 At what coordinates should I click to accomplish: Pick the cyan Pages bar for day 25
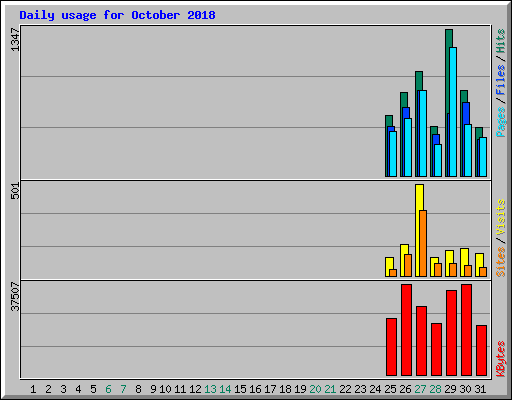click(393, 154)
